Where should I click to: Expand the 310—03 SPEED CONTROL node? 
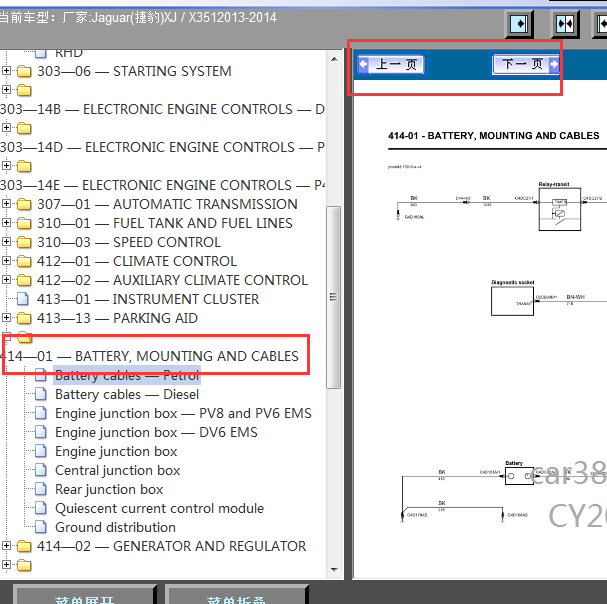point(6,242)
